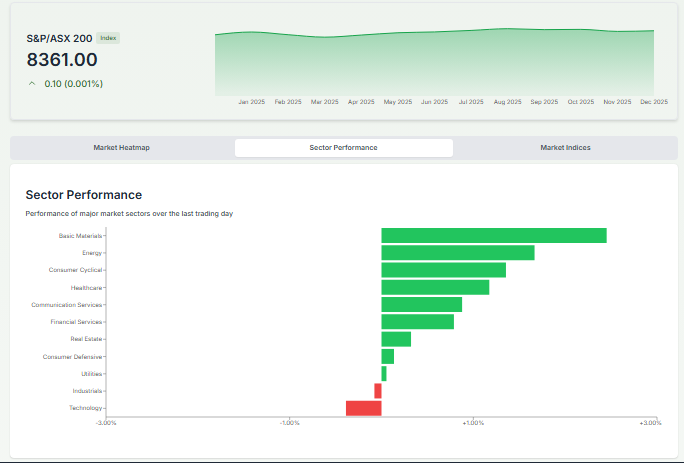Click the Financial Services axis label

point(76,322)
